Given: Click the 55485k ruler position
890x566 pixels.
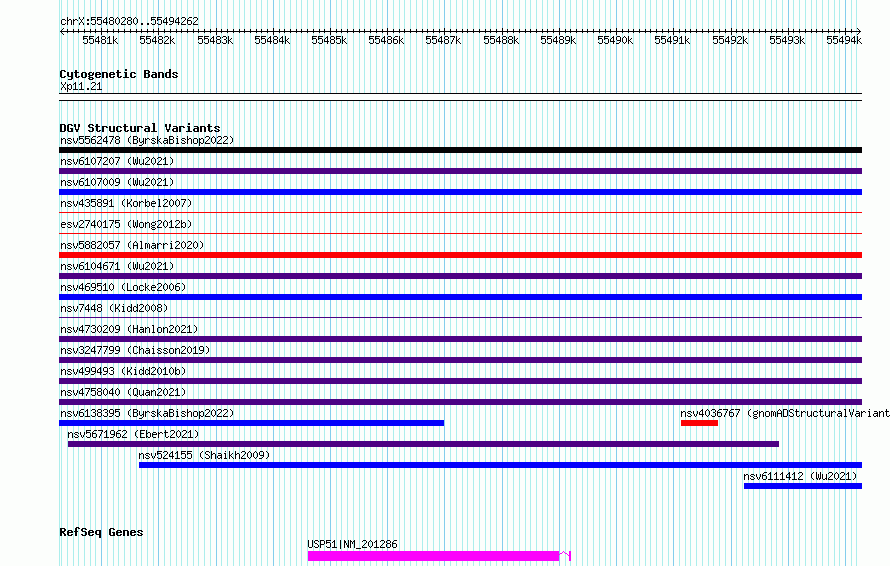Looking at the screenshot, I should coord(329,40).
